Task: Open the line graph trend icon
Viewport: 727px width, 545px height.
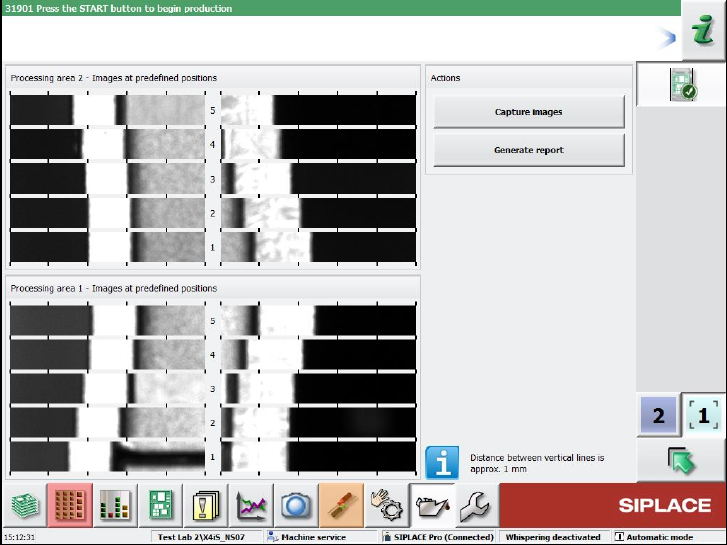Action: point(251,505)
